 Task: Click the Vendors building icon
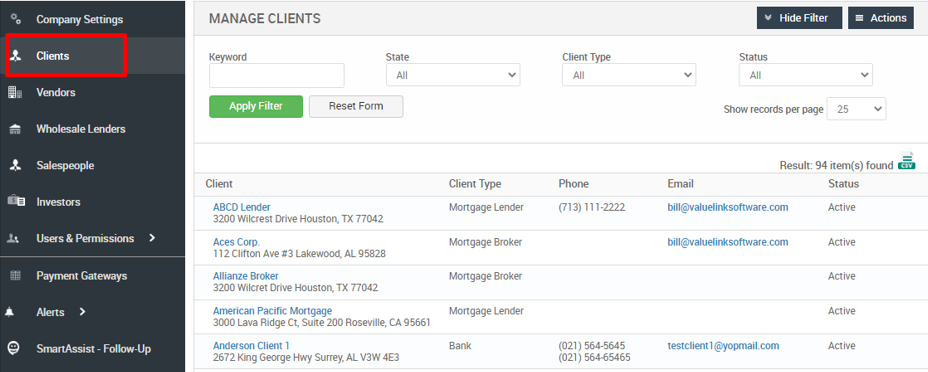(15, 92)
